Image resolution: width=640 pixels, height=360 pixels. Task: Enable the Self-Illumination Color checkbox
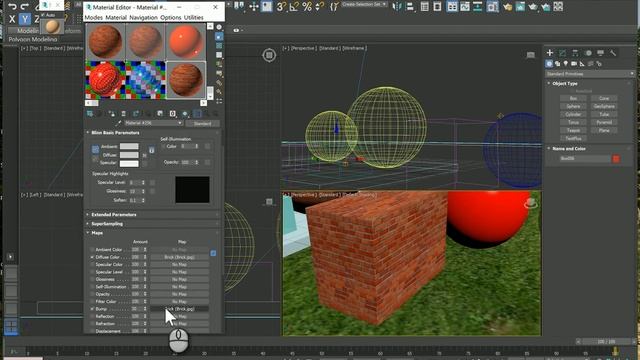164,146
